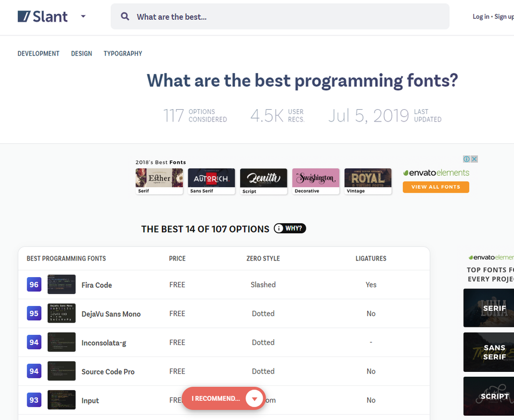Click the 94 score badge for Source Code Pro
The height and width of the screenshot is (420, 514).
click(34, 371)
